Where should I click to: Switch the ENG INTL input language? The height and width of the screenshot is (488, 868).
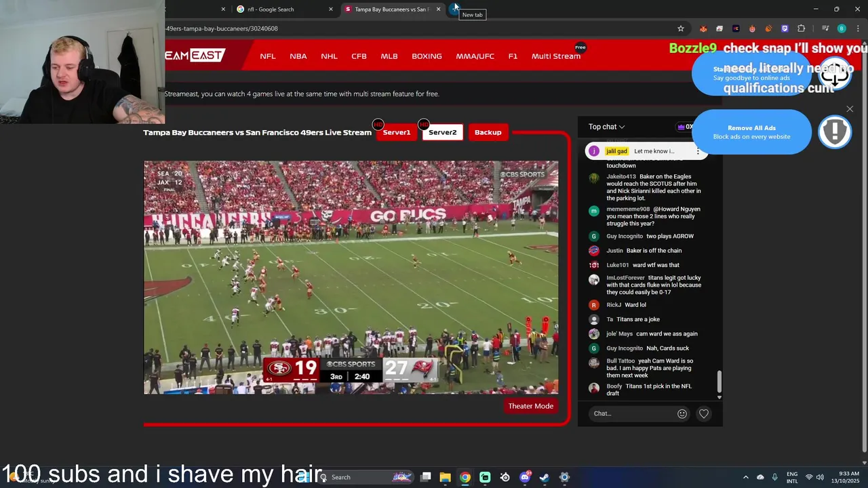(792, 477)
